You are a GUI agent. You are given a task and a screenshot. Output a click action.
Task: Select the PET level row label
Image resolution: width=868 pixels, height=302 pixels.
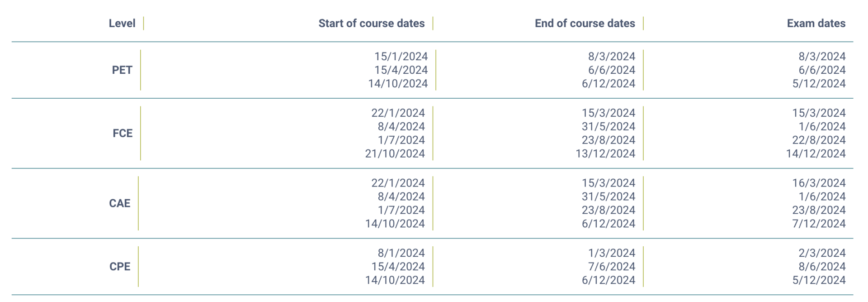point(122,70)
